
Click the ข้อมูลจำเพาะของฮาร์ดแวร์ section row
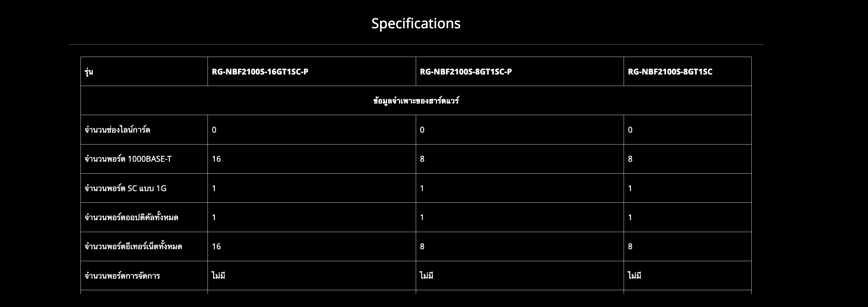(416, 101)
